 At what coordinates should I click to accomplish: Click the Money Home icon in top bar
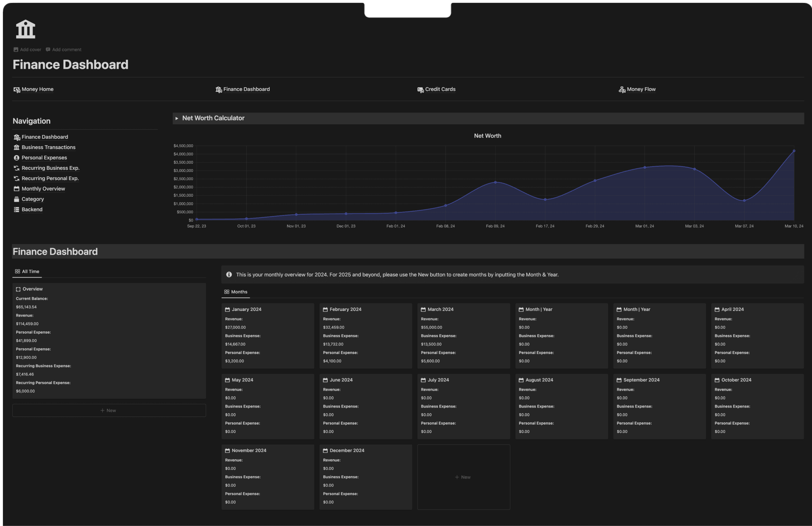point(16,90)
